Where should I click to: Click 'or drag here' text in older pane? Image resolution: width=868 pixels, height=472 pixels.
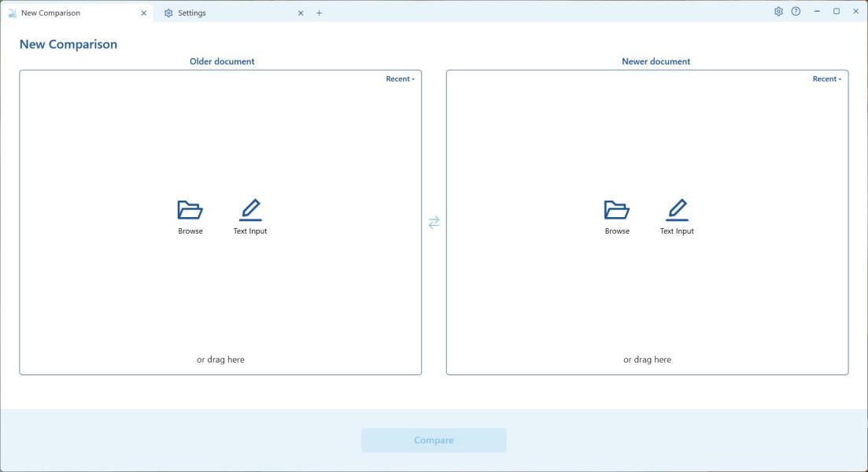(220, 360)
